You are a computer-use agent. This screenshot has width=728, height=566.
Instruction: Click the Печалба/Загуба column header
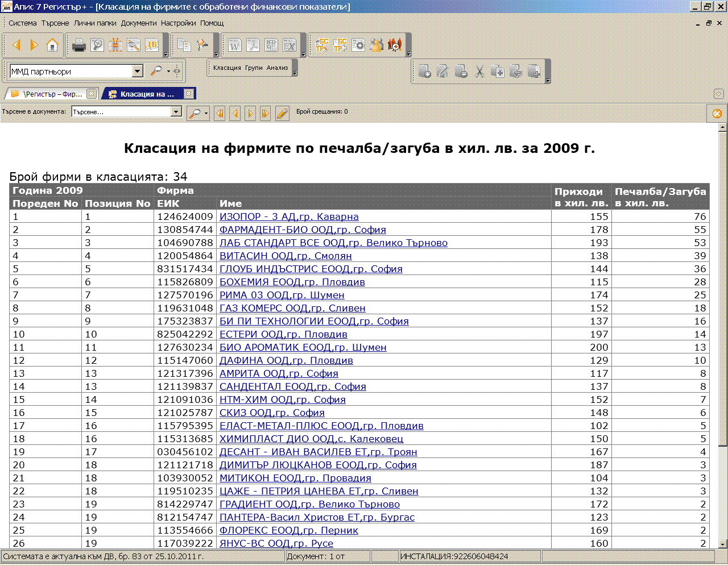click(x=660, y=197)
